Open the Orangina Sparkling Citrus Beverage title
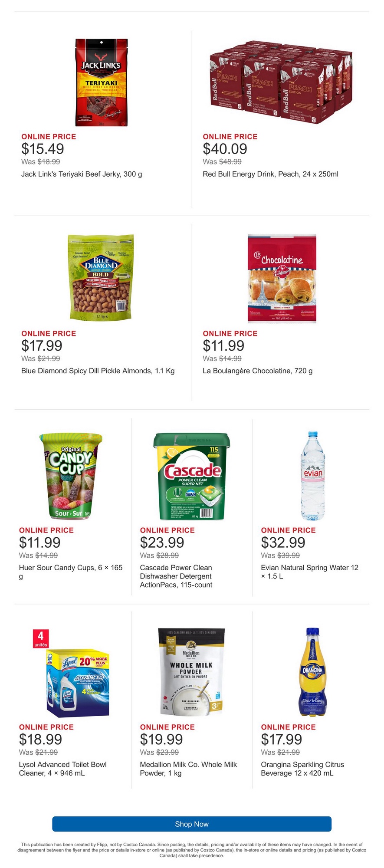The image size is (384, 868). [x=302, y=769]
